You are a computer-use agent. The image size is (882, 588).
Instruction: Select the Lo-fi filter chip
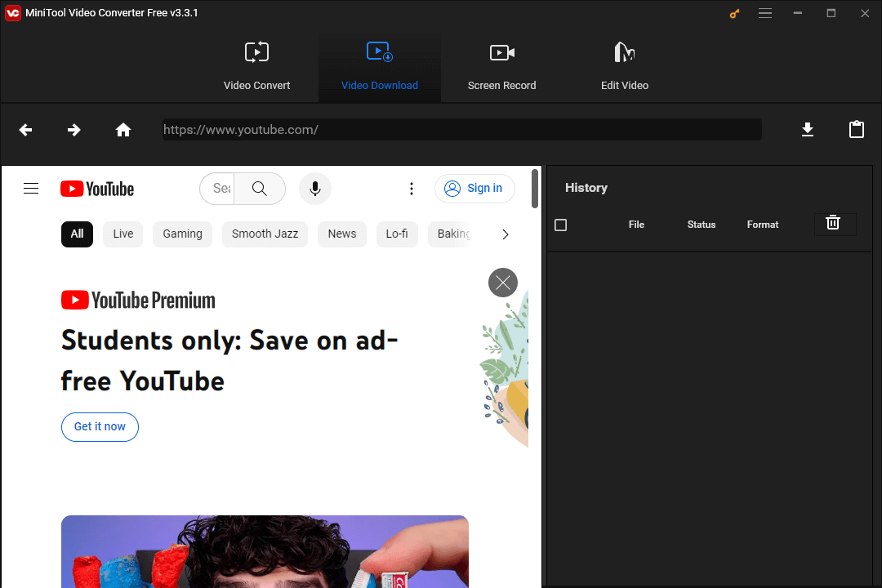click(x=397, y=234)
